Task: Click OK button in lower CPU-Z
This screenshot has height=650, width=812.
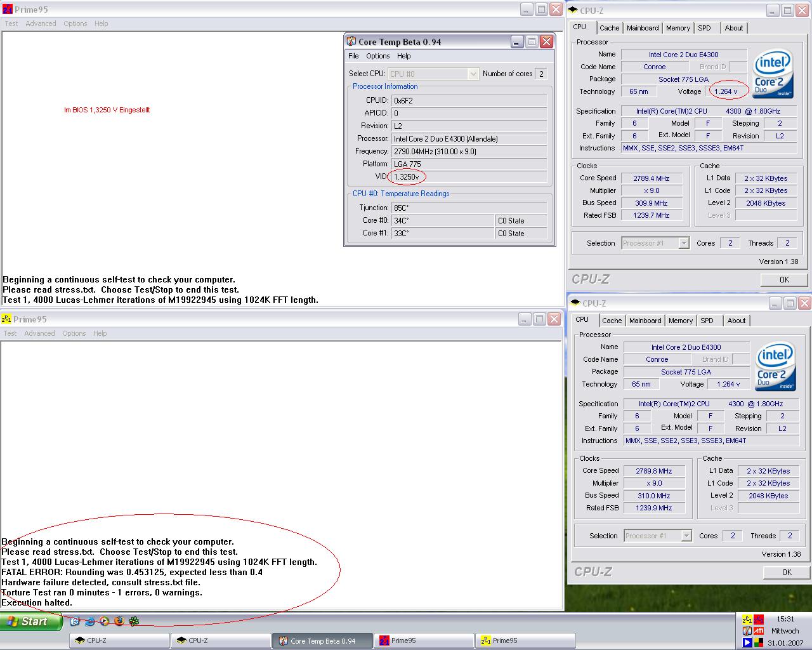Action: click(x=787, y=572)
